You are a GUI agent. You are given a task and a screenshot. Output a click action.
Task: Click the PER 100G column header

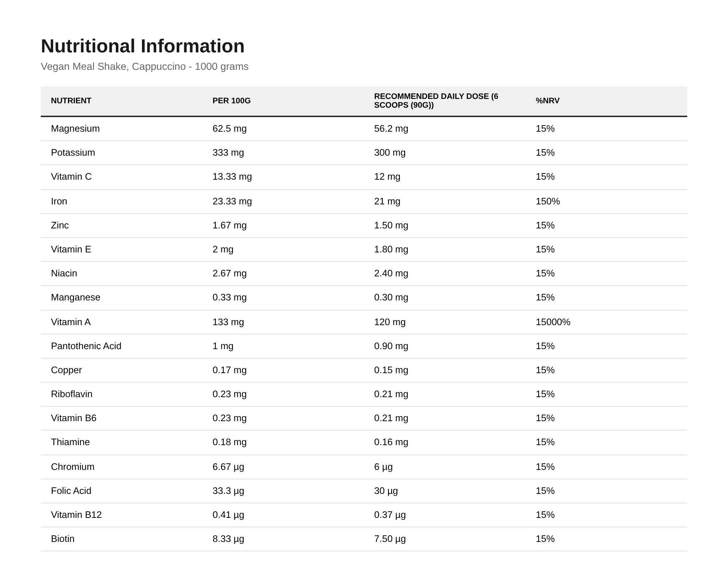point(232,101)
